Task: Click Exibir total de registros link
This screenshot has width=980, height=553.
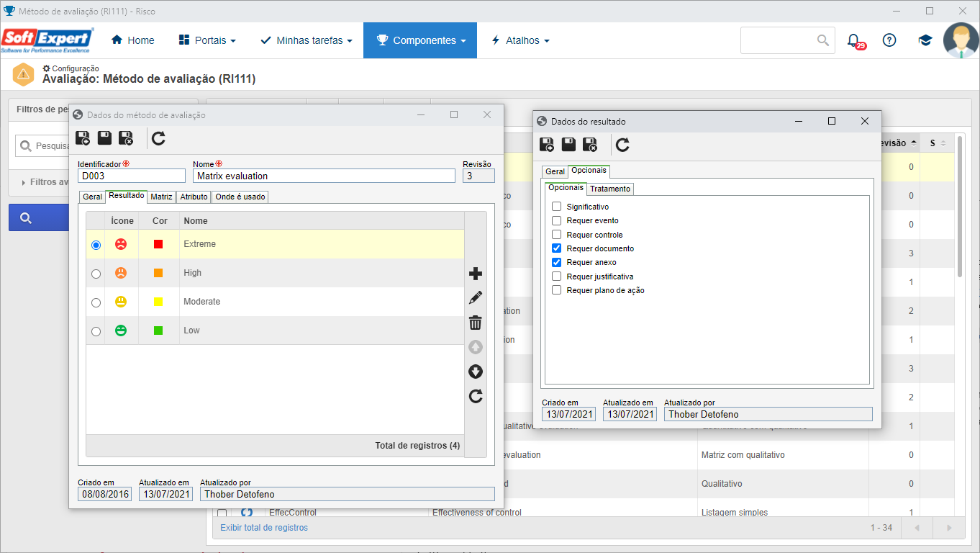Action: pos(264,528)
